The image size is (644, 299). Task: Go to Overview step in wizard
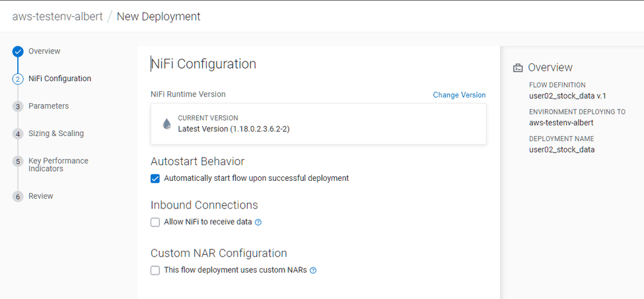pos(44,51)
